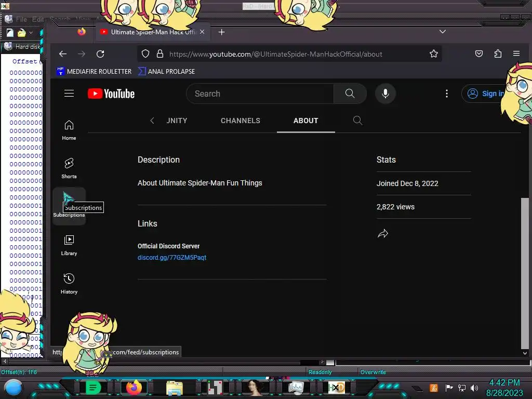List all tabs dropdown arrow

(443, 32)
